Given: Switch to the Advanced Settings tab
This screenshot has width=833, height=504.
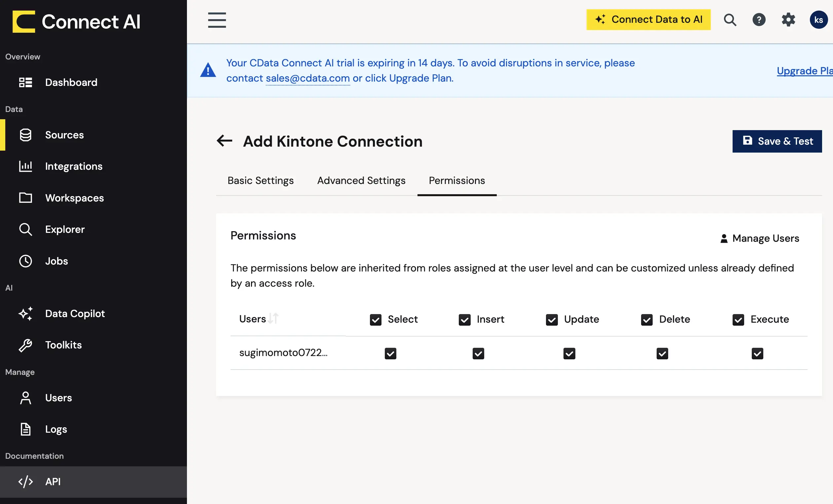Looking at the screenshot, I should tap(361, 181).
